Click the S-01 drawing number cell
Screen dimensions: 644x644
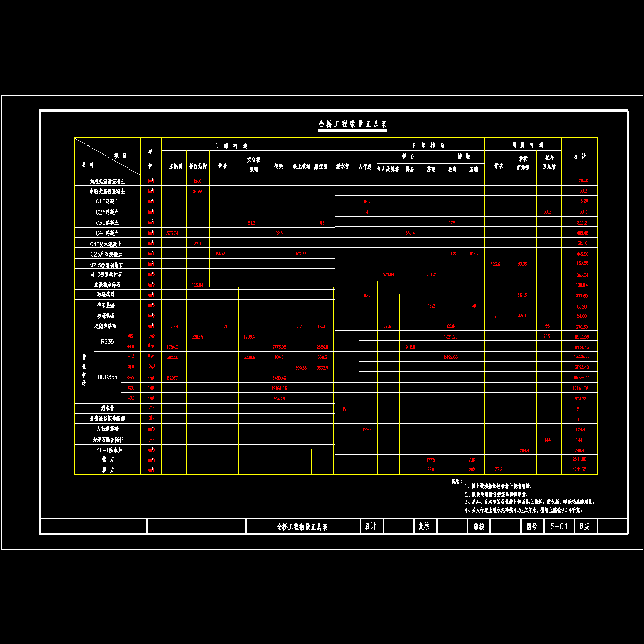point(559,526)
